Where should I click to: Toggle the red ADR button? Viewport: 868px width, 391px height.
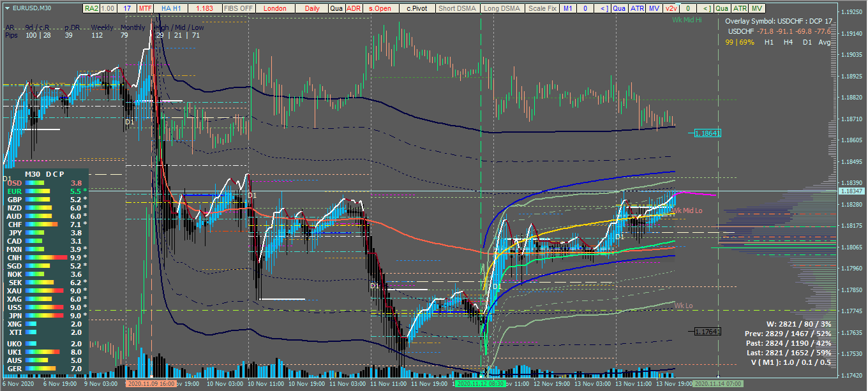[354, 8]
